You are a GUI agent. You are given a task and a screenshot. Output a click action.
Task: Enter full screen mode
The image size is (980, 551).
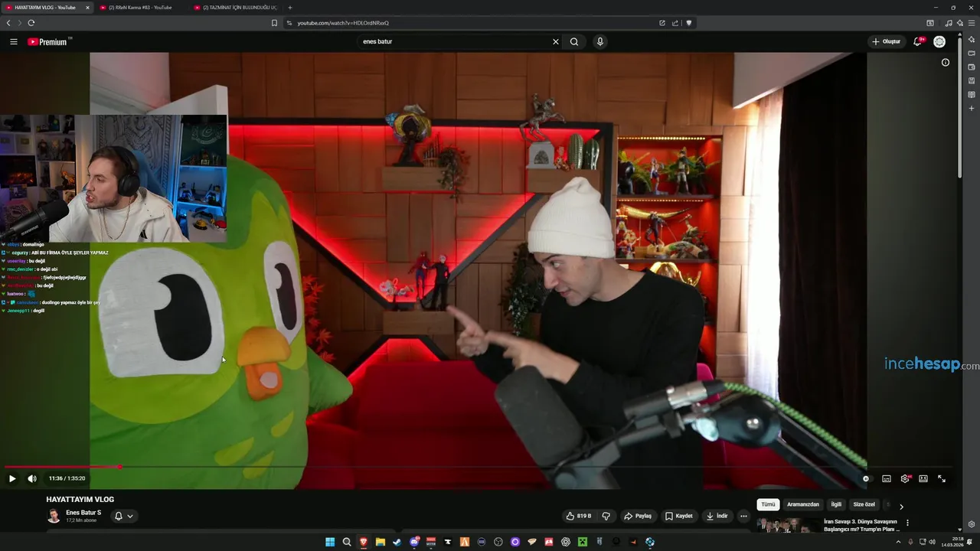(x=942, y=478)
